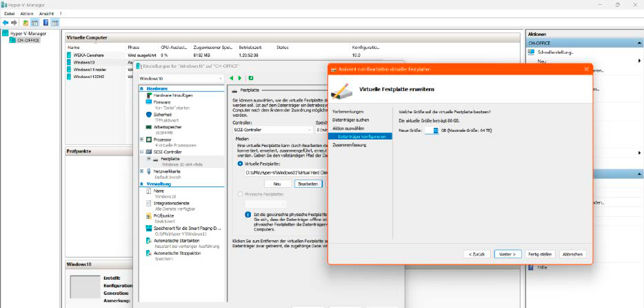Click the Weiter > wizard button
Screen dimensions: 644x308
[507, 254]
